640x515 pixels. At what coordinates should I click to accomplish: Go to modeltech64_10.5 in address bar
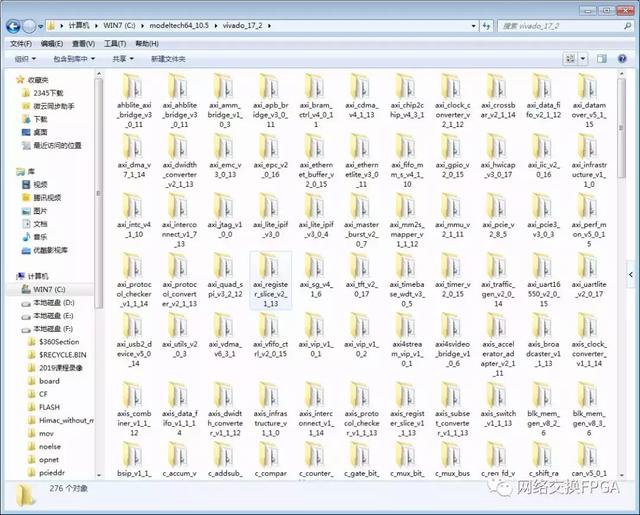click(179, 26)
